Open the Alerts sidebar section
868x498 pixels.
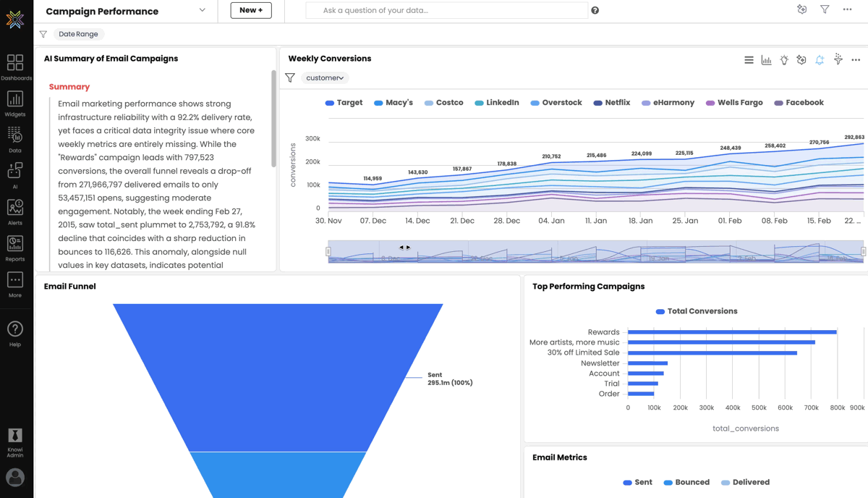(x=15, y=212)
